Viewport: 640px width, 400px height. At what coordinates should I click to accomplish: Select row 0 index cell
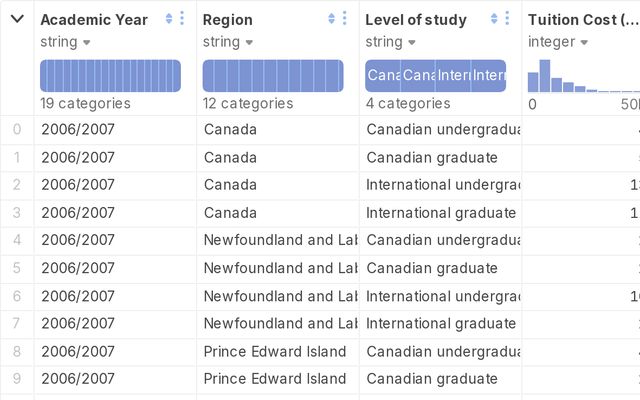point(16,129)
